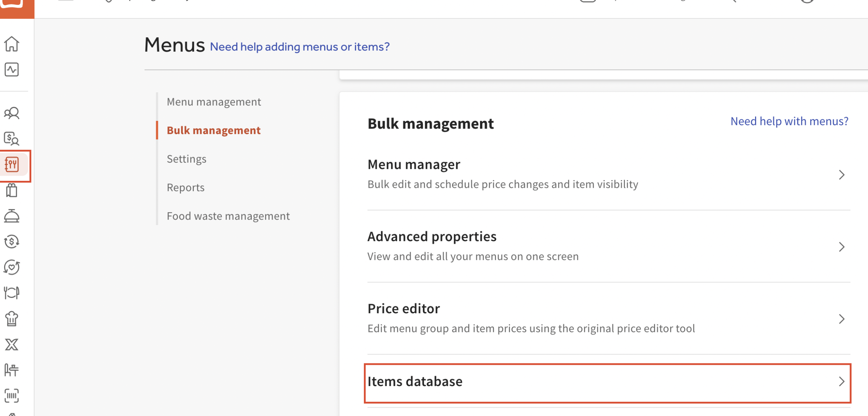The width and height of the screenshot is (868, 416).
Task: Open the employees people icon
Action: (x=12, y=113)
